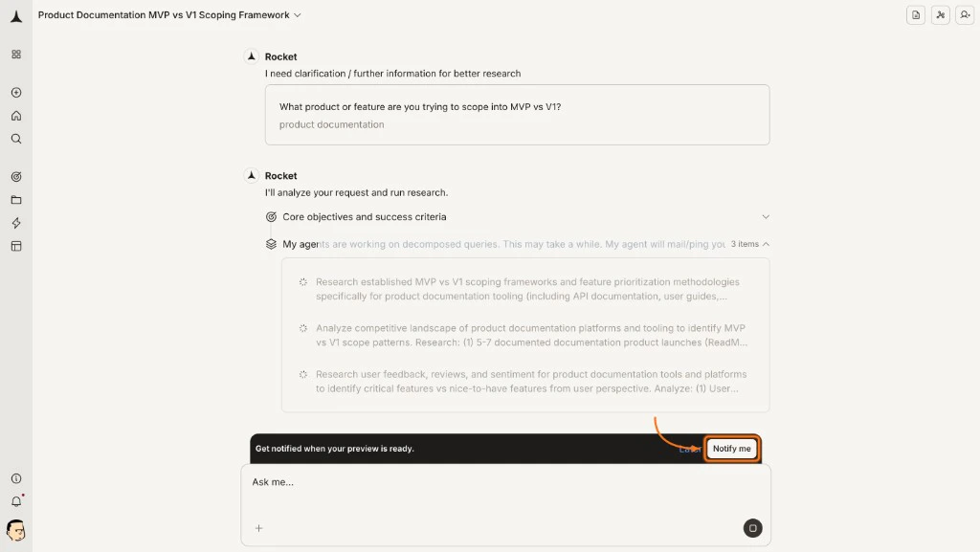Open the conversation title dropdown
Screen dimensions: 980x552
pos(297,14)
